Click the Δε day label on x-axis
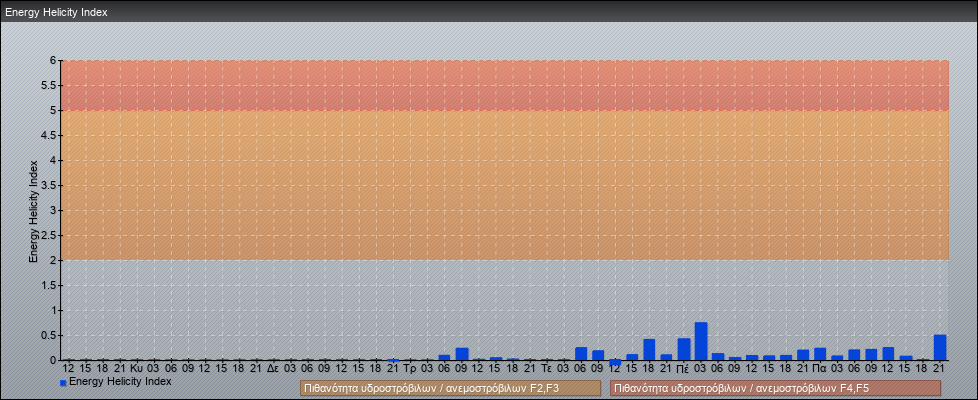 273,369
